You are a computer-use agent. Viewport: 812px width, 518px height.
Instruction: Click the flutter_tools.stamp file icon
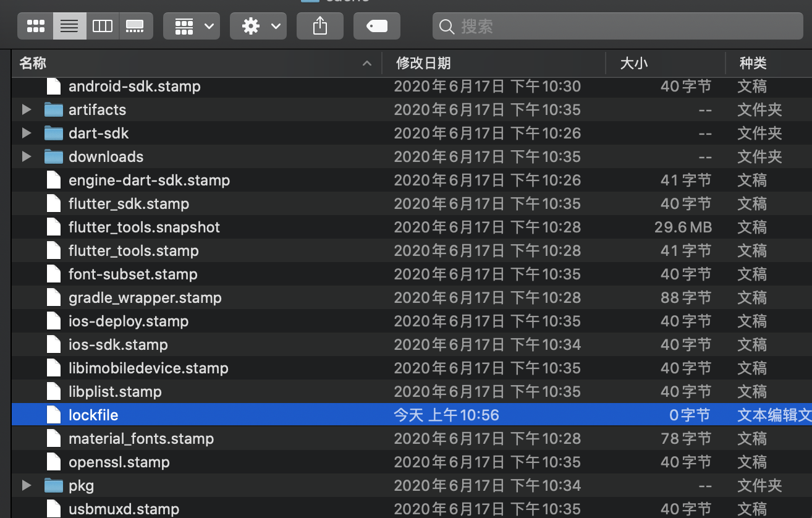point(54,250)
